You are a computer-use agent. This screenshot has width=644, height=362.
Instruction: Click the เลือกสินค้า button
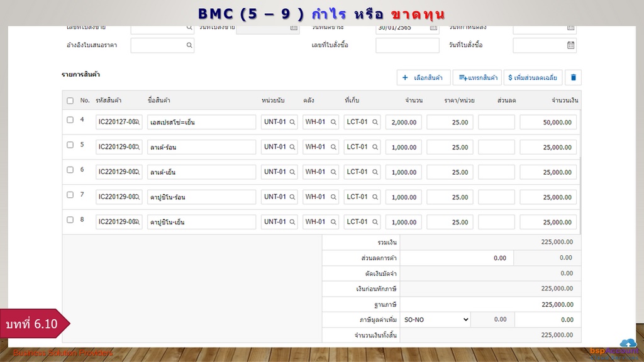coord(423,77)
